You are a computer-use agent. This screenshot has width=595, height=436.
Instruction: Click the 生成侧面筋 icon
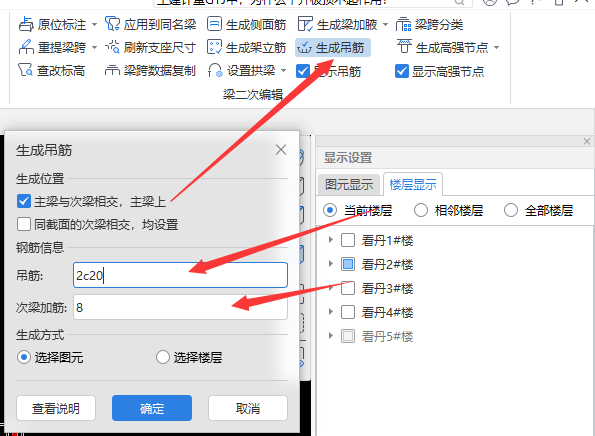pos(214,24)
